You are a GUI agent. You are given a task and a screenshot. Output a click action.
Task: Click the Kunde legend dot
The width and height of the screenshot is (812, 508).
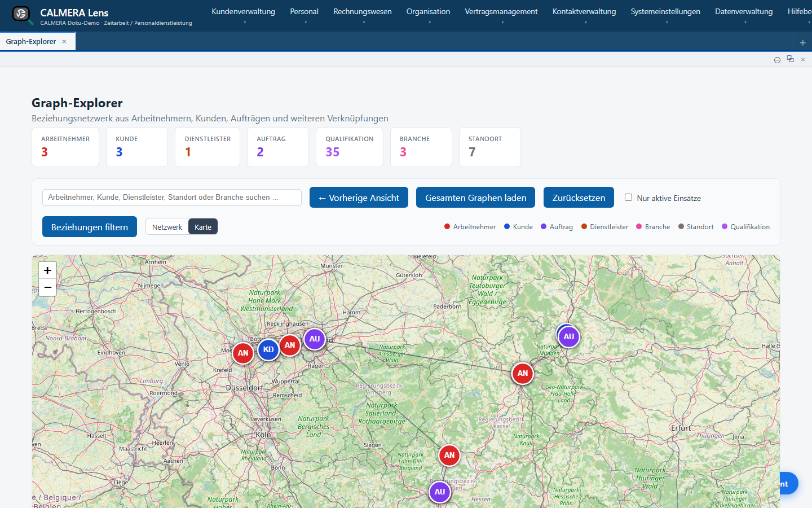(507, 227)
